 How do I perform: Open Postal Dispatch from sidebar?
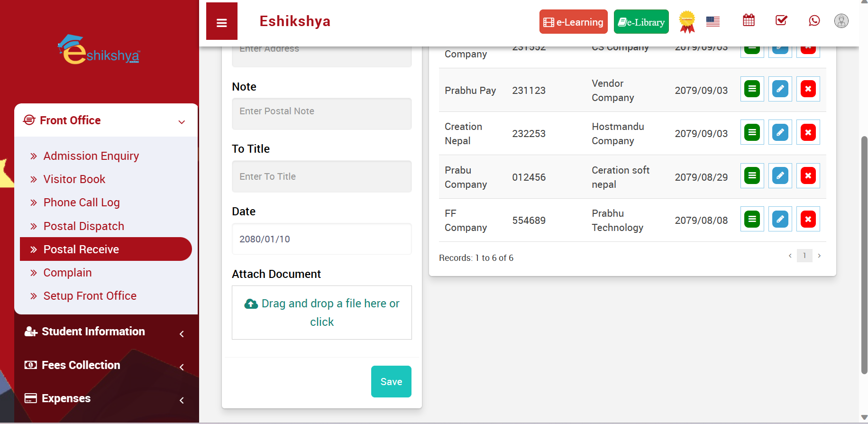(x=83, y=226)
